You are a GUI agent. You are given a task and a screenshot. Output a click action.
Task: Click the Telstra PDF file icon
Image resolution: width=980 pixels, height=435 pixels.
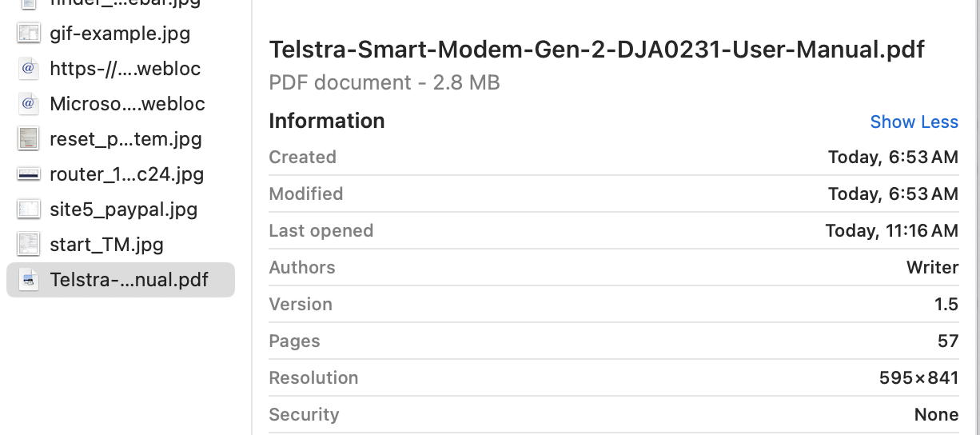point(29,280)
